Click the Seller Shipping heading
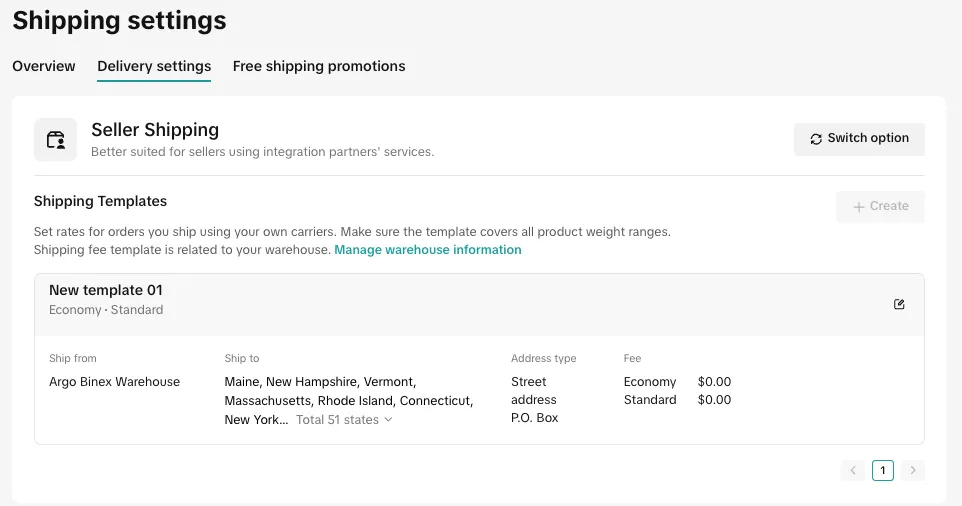 [x=155, y=129]
